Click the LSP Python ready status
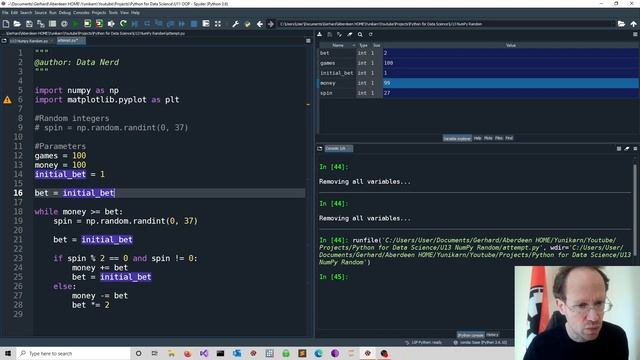The width and height of the screenshot is (640, 360). pyautogui.click(x=423, y=342)
